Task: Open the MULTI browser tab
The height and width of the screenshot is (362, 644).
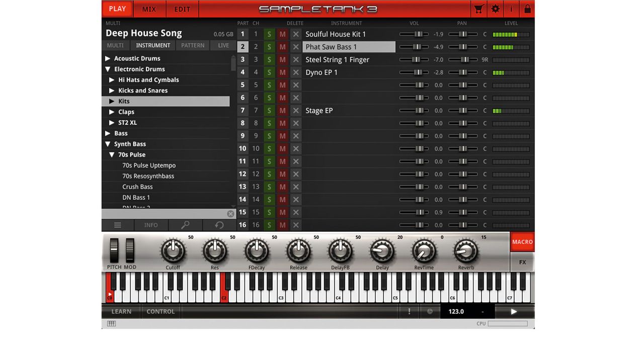Action: pyautogui.click(x=115, y=45)
